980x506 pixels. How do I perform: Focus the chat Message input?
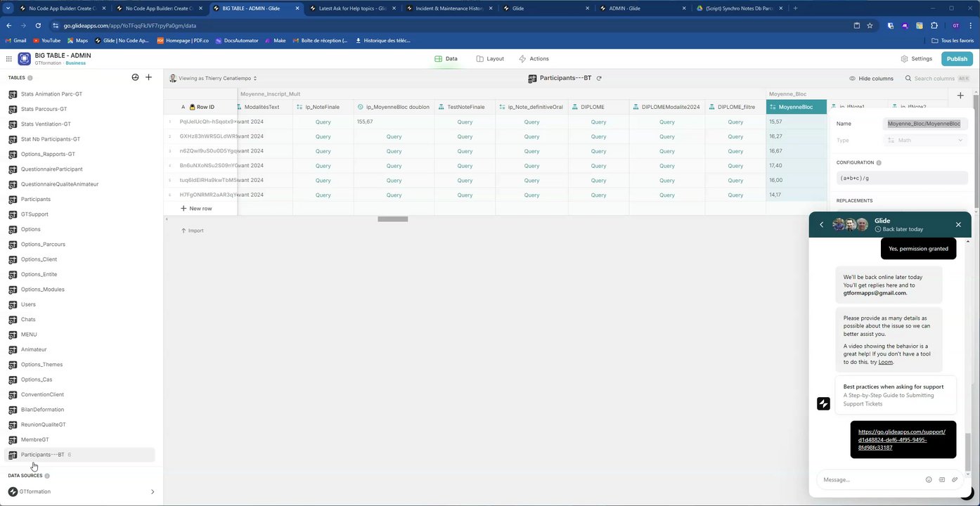[x=870, y=480]
